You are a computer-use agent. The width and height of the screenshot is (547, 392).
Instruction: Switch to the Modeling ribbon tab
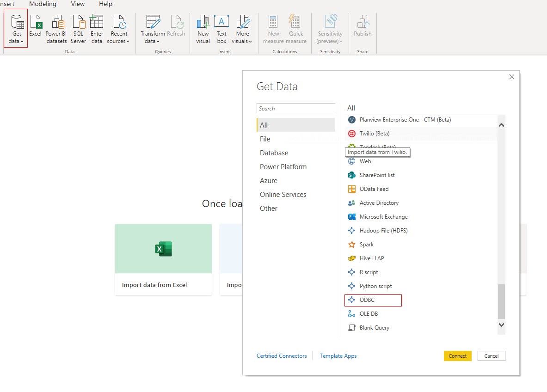point(43,4)
